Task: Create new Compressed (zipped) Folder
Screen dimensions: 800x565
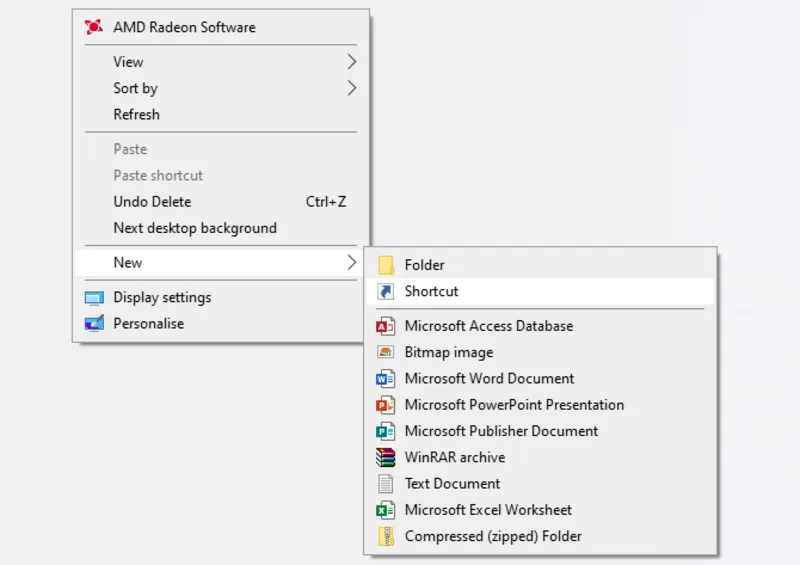Action: (540, 536)
